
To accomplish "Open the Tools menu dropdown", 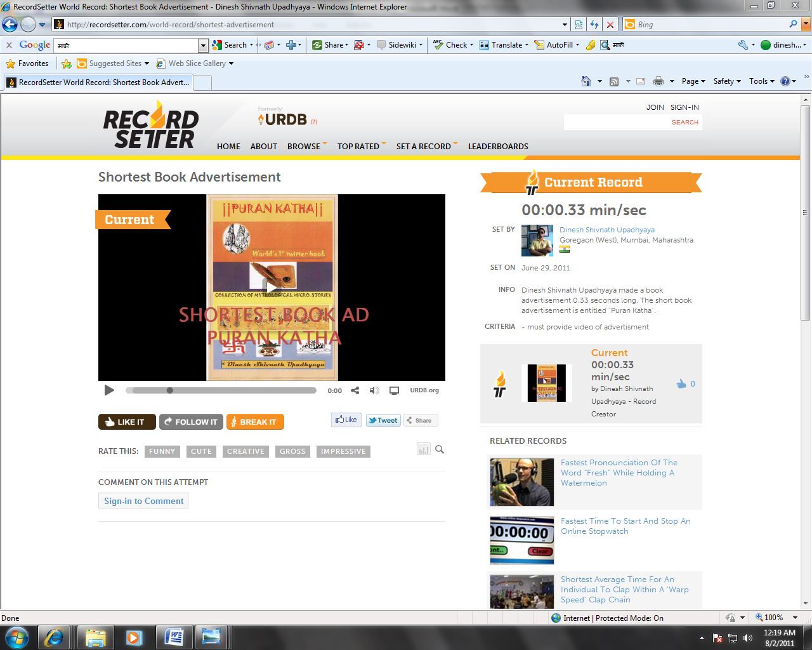I will click(x=761, y=81).
